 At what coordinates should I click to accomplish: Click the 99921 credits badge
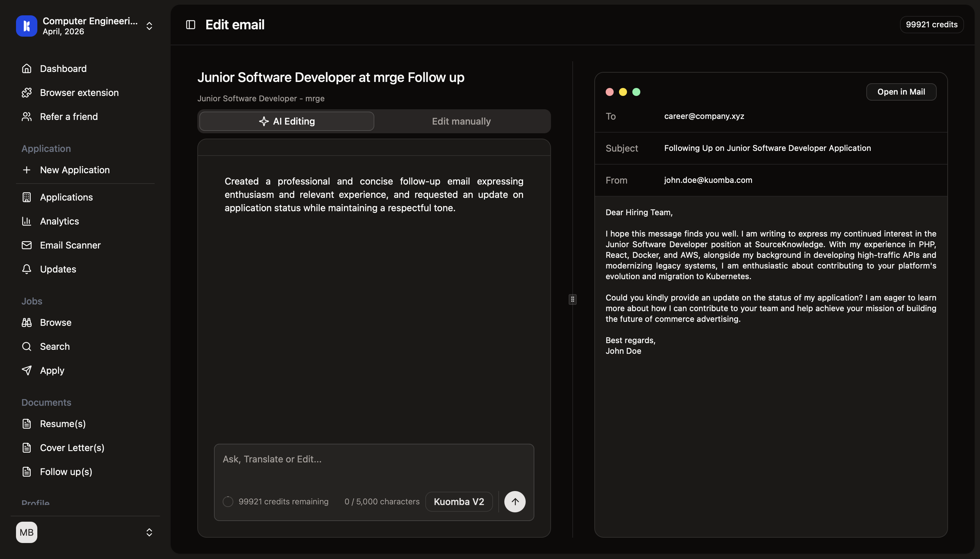(x=931, y=25)
